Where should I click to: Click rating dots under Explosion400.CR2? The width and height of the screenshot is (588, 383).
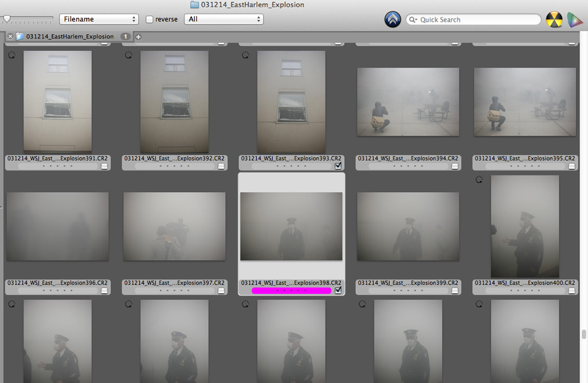(x=525, y=291)
